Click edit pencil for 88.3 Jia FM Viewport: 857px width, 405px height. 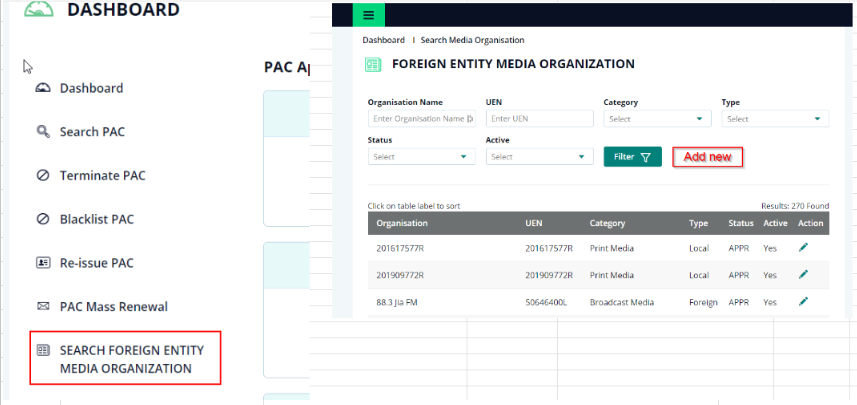804,301
